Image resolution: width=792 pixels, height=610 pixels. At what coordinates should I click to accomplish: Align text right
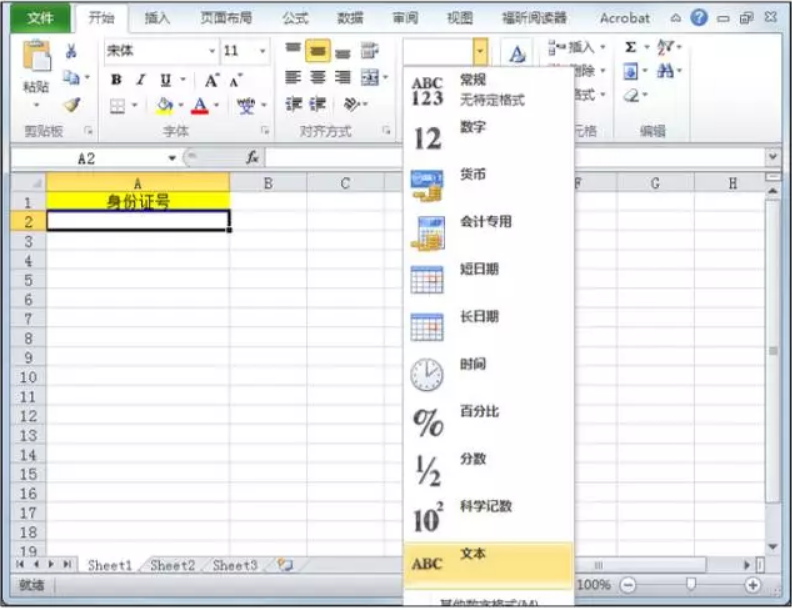(342, 77)
